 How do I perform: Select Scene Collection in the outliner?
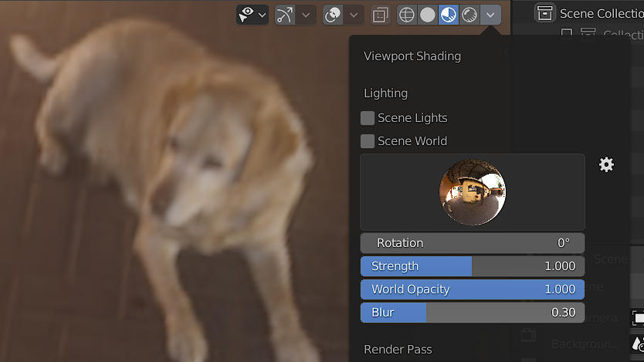coord(602,14)
